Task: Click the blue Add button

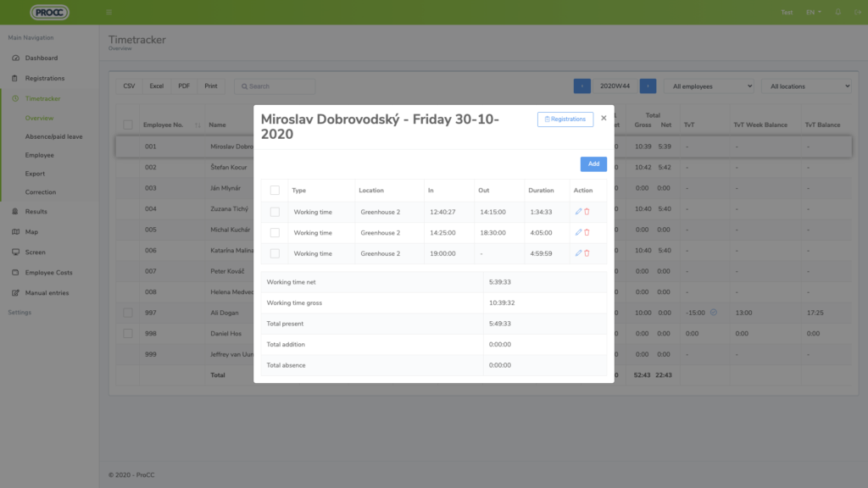Action: click(593, 164)
